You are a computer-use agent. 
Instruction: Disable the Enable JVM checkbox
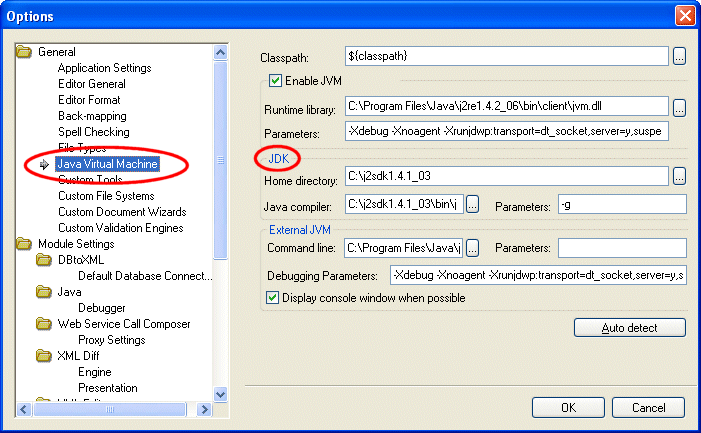[275, 81]
